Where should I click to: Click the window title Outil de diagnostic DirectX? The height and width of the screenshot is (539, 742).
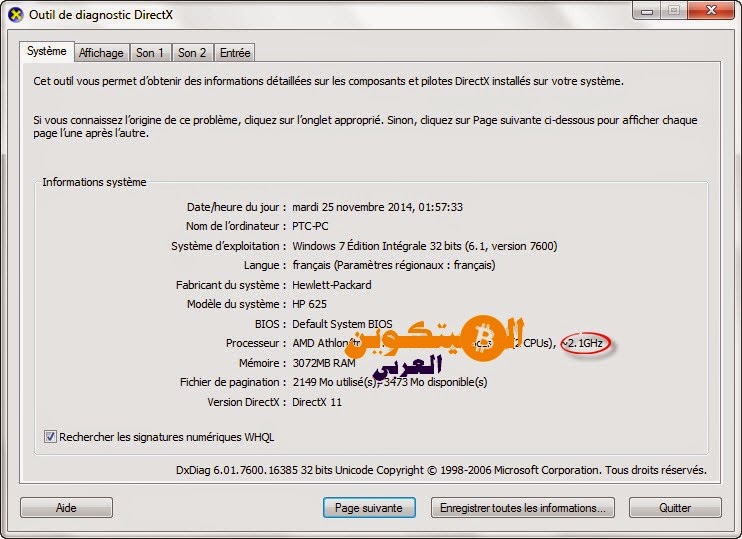[x=101, y=15]
